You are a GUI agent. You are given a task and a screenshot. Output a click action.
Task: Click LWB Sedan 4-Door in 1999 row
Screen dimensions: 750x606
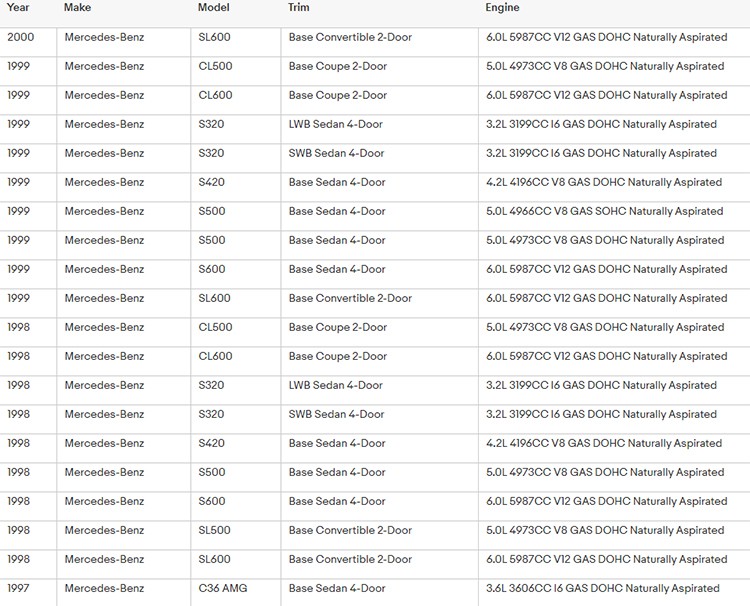coord(335,124)
